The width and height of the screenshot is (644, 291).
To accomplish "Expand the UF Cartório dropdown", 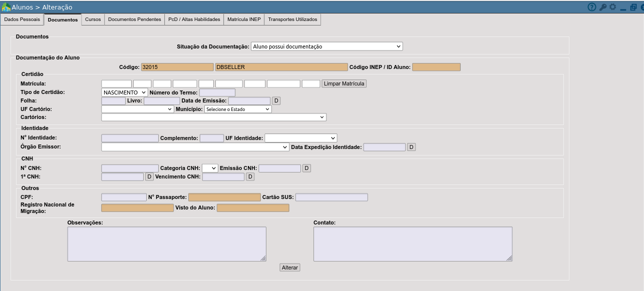I will point(137,109).
